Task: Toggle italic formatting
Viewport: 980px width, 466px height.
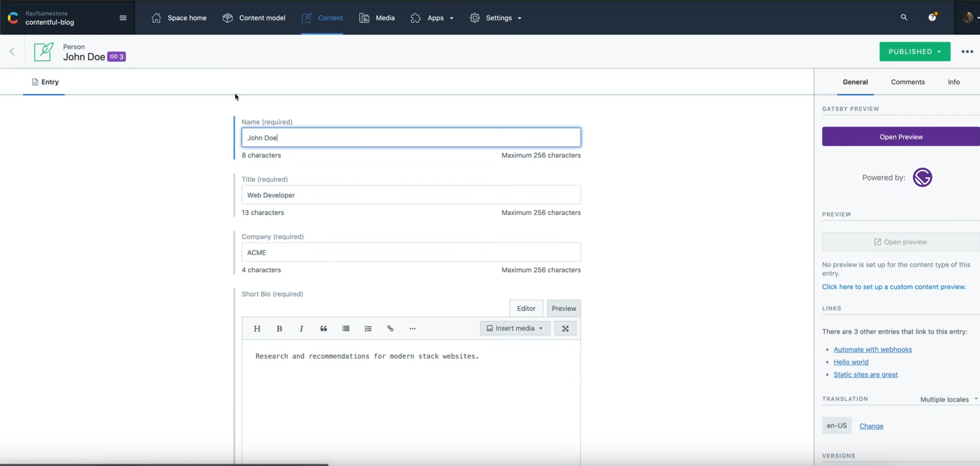Action: point(301,328)
